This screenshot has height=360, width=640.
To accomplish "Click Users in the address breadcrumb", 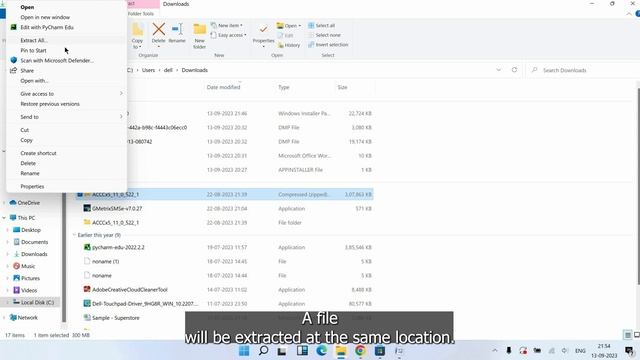I will (149, 70).
